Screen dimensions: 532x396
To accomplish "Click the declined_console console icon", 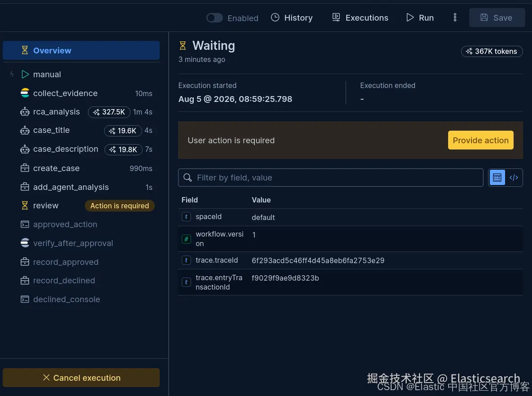I will tap(25, 299).
